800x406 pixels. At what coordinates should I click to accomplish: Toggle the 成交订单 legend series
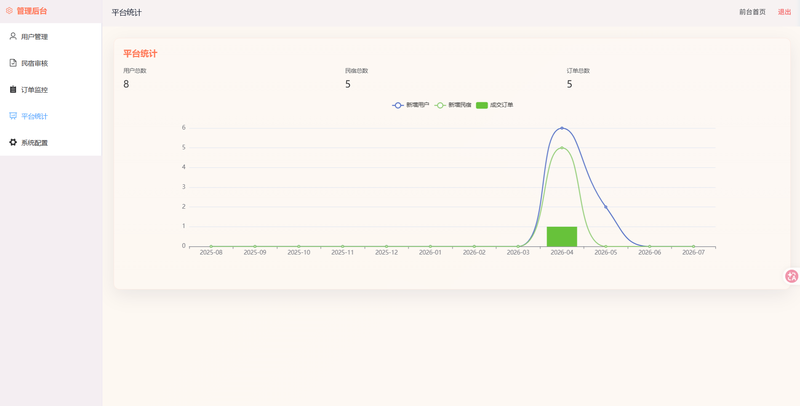pos(494,105)
